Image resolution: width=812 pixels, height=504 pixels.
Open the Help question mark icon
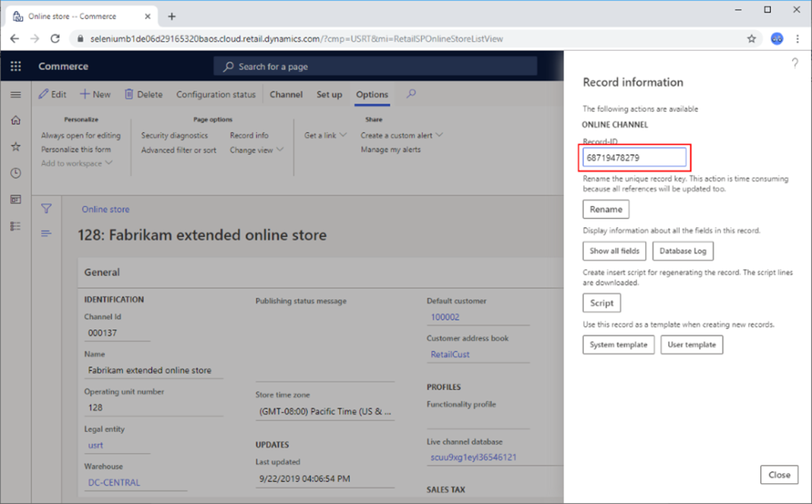pos(795,63)
